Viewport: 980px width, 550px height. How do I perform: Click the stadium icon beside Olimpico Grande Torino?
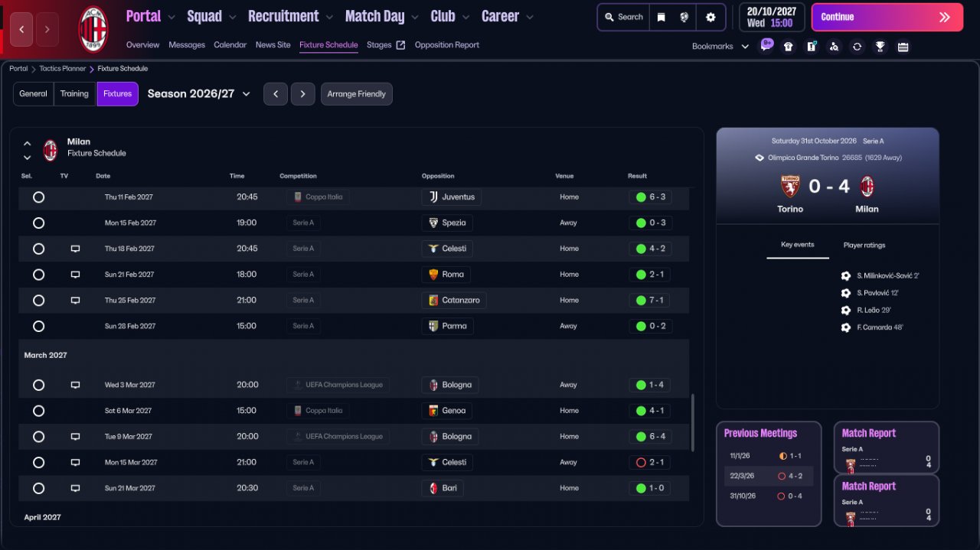(x=759, y=158)
